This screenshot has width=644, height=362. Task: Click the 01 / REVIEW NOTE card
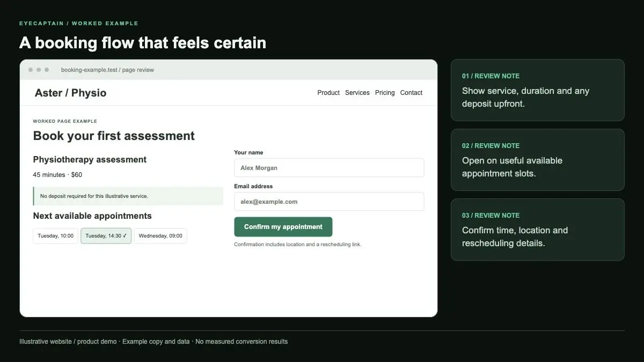click(x=538, y=90)
